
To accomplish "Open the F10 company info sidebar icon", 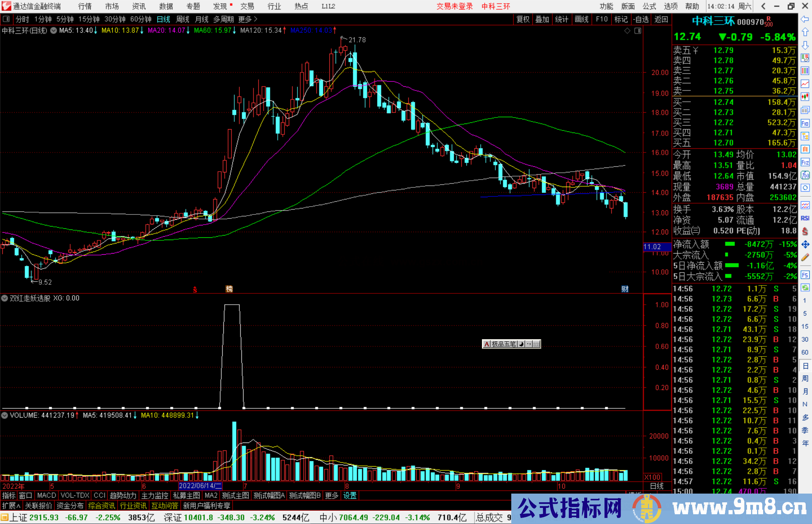I will click(x=805, y=123).
